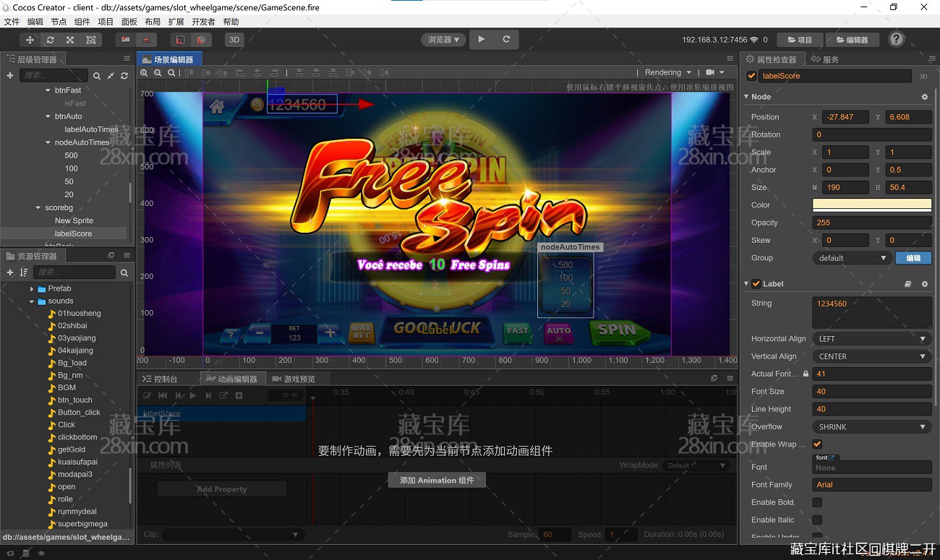Open the Horizontal Align dropdown
Image resolution: width=940 pixels, height=560 pixels.
[x=871, y=339]
